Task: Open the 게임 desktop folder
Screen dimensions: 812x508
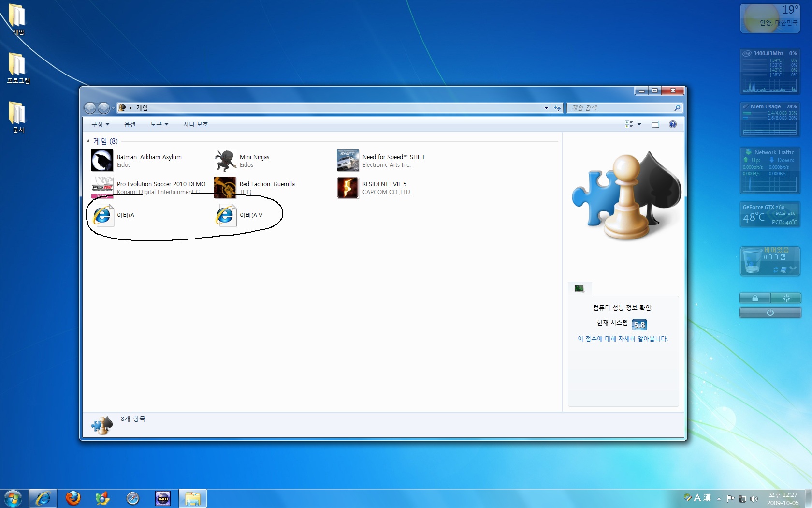Action: click(17, 20)
